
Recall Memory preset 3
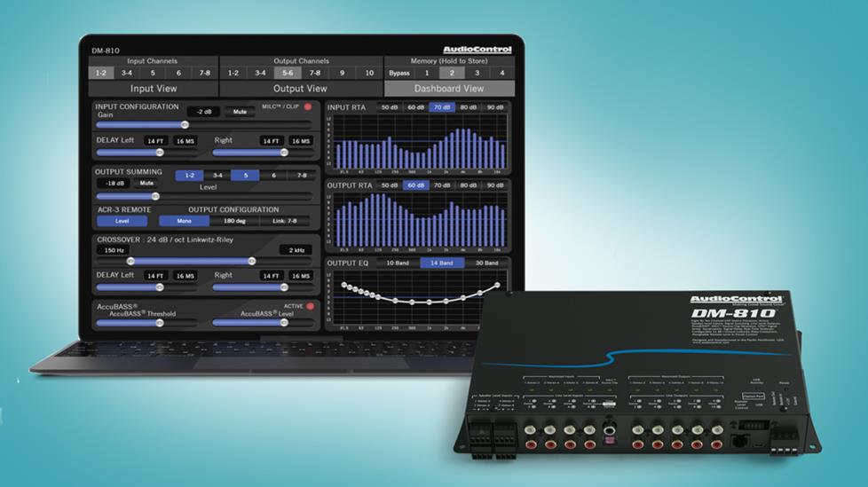click(477, 73)
